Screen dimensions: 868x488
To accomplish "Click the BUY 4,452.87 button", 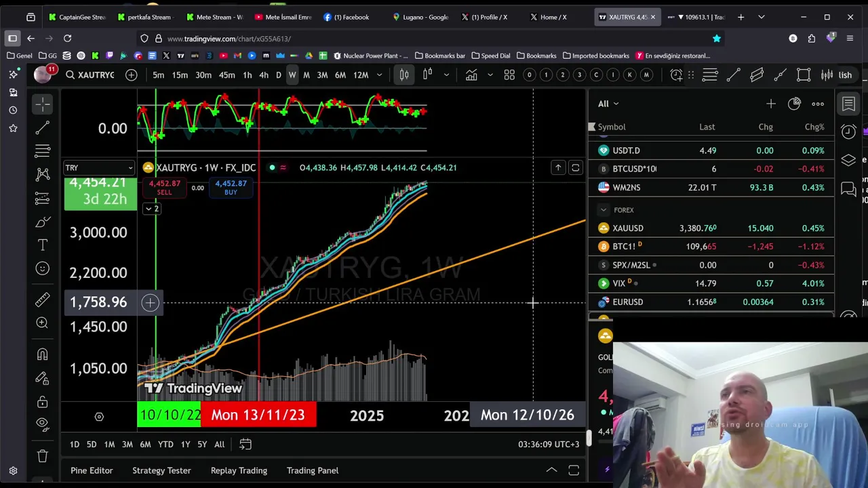I will coord(231,188).
